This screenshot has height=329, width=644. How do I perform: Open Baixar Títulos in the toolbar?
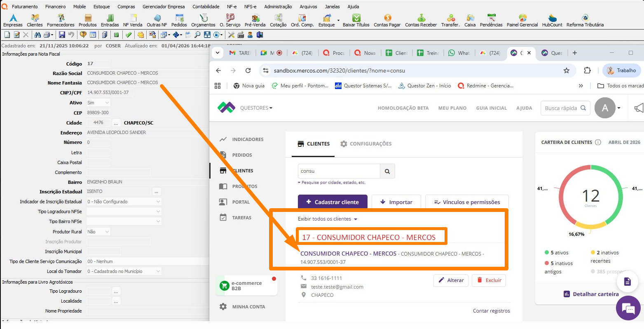(x=356, y=20)
